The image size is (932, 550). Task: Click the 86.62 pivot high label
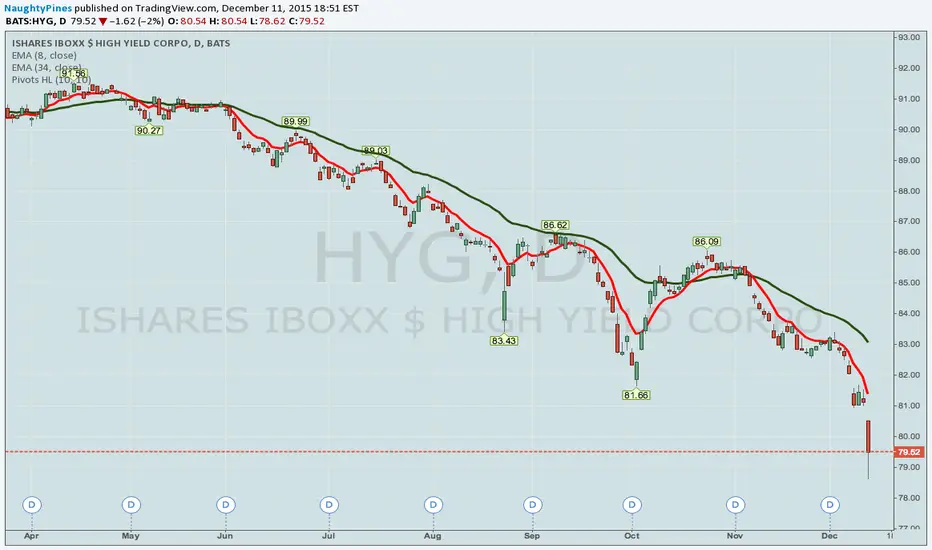[555, 225]
